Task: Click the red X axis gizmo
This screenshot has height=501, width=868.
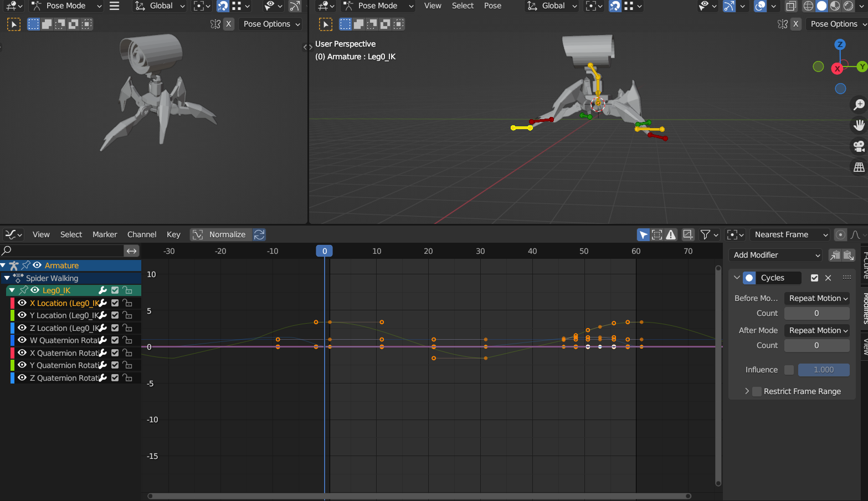Action: point(837,69)
